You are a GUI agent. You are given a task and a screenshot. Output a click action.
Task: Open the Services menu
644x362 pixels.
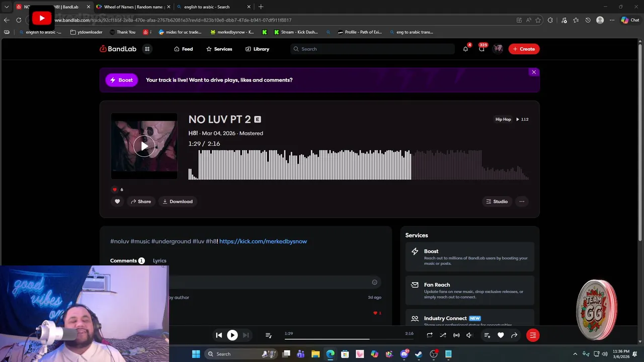pos(219,49)
